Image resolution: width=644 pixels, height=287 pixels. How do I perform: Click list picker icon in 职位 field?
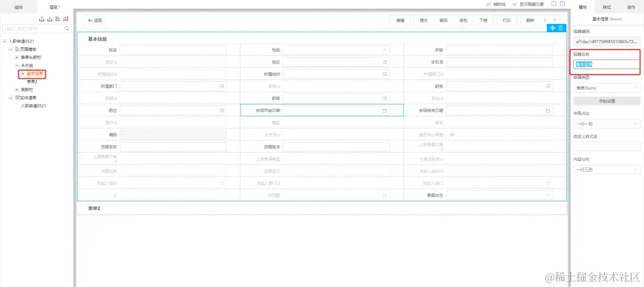click(x=222, y=110)
